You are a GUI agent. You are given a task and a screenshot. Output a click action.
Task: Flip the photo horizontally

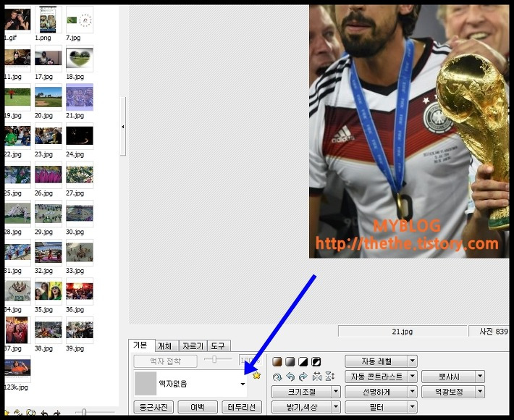click(316, 377)
